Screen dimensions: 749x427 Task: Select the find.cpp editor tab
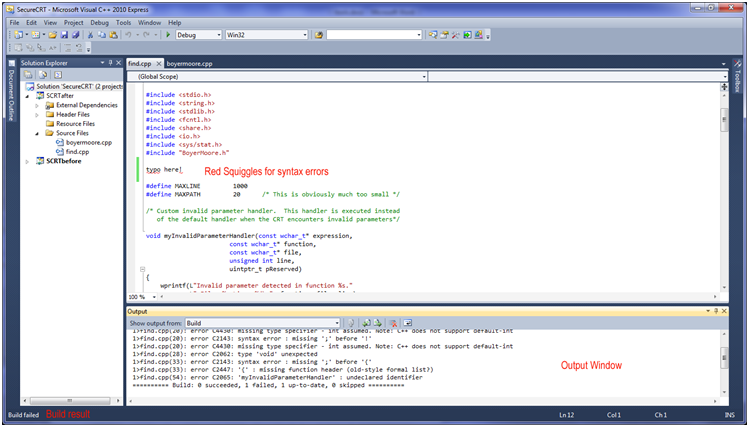(x=139, y=64)
